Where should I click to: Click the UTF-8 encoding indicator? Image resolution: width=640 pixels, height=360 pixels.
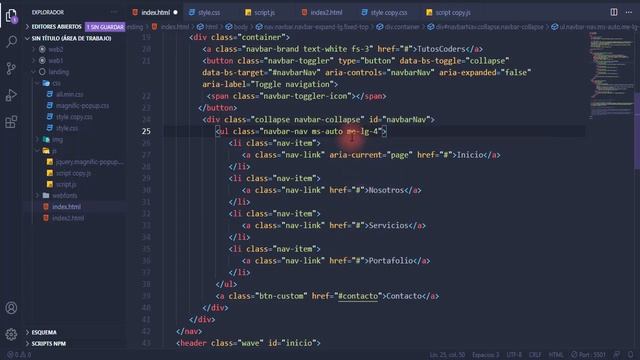pyautogui.click(x=514, y=355)
